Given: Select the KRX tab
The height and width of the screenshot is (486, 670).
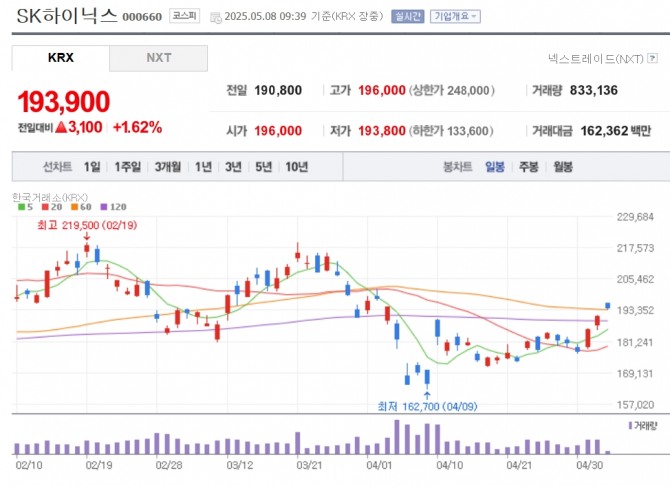Looking at the screenshot, I should 61,58.
